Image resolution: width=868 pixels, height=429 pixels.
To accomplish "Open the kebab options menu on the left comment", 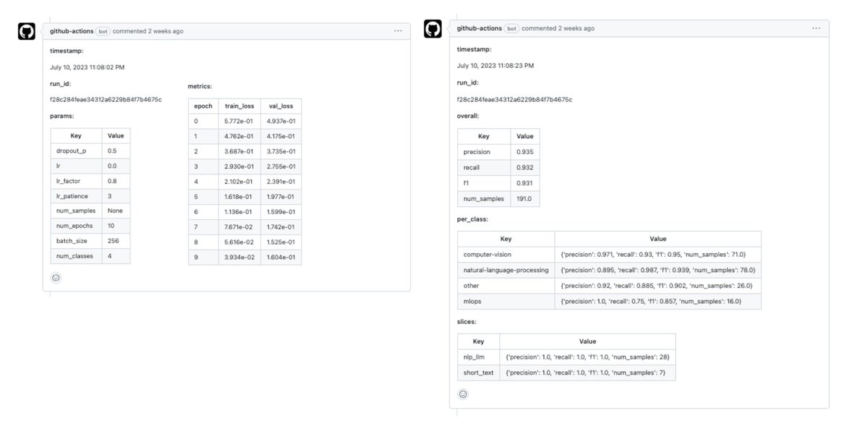I will (397, 30).
